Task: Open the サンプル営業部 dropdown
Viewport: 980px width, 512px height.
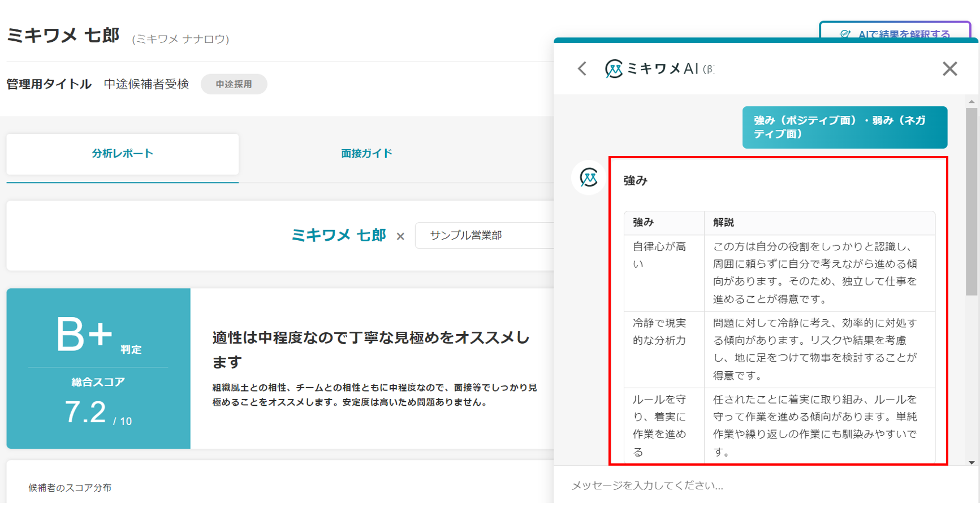Action: [484, 236]
